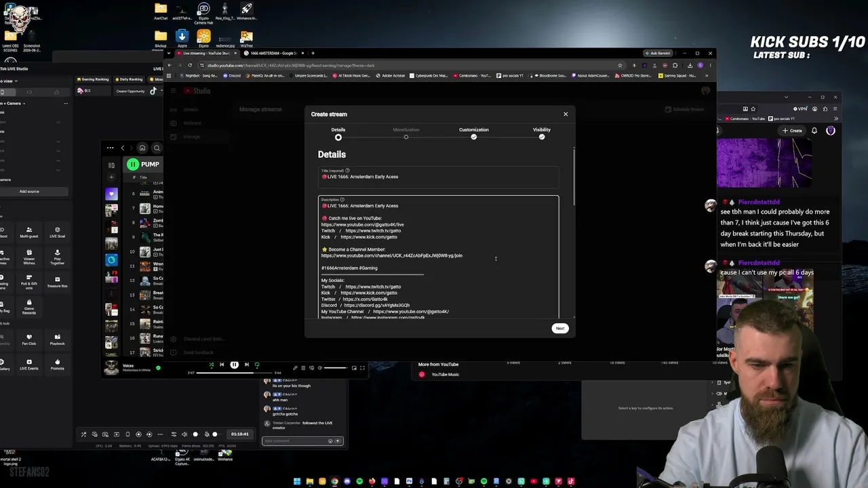Open a new Chrome tab

tap(313, 53)
